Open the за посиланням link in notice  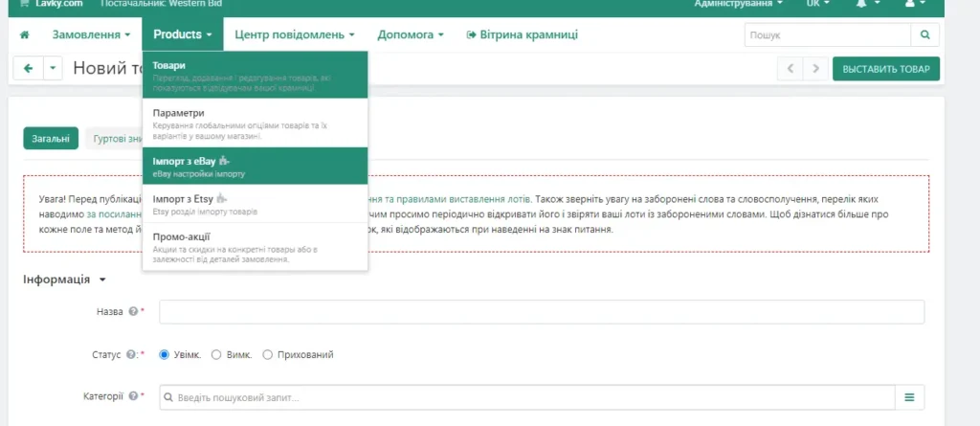point(114,213)
